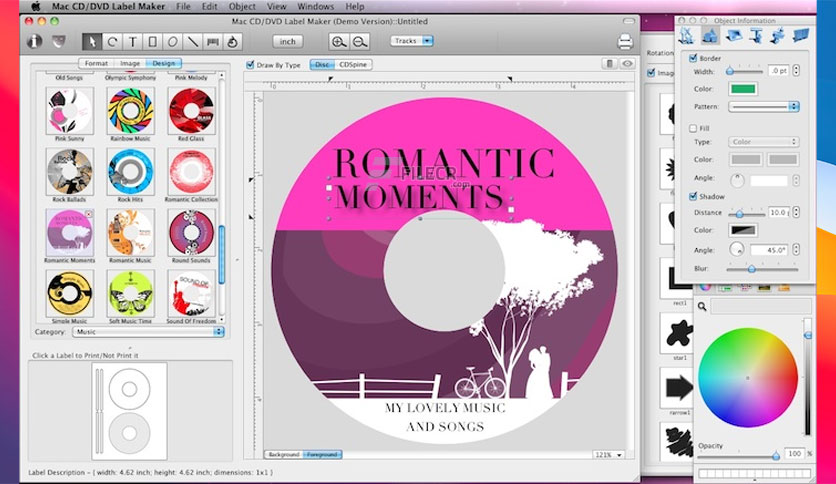Select the line drawing tool
Viewport: 836px width, 484px height.
pyautogui.click(x=192, y=42)
